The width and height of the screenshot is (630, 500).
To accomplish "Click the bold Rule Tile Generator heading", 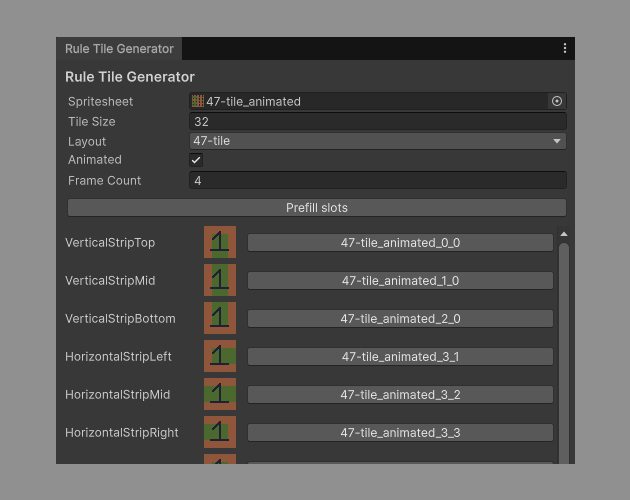I will coord(130,77).
